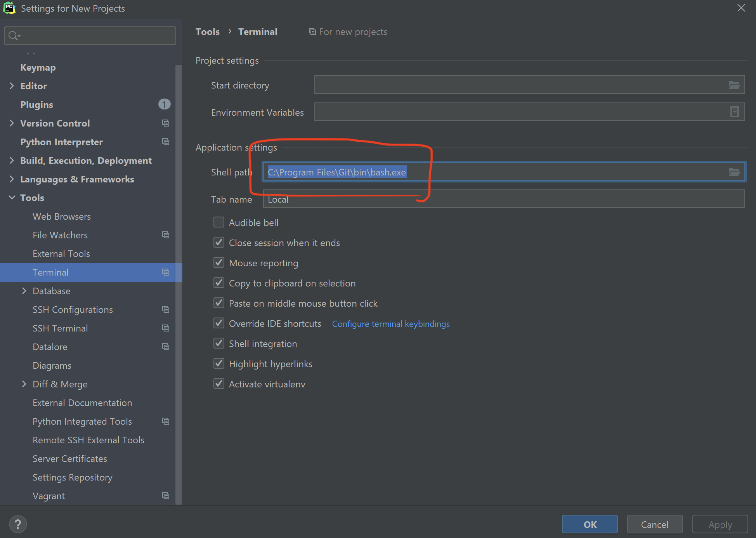Select Datalore in settings tree

[x=50, y=347]
